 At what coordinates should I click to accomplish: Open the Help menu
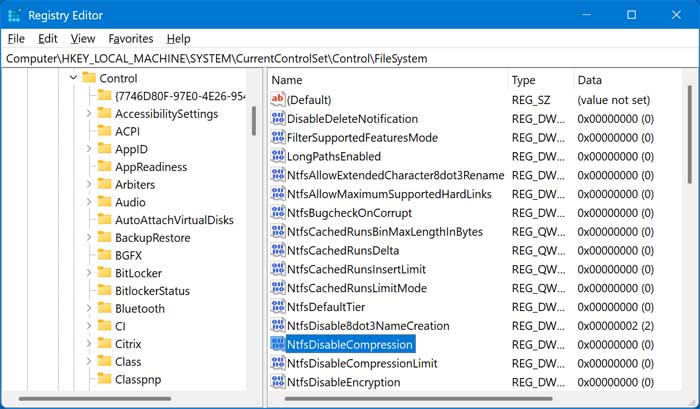point(179,39)
